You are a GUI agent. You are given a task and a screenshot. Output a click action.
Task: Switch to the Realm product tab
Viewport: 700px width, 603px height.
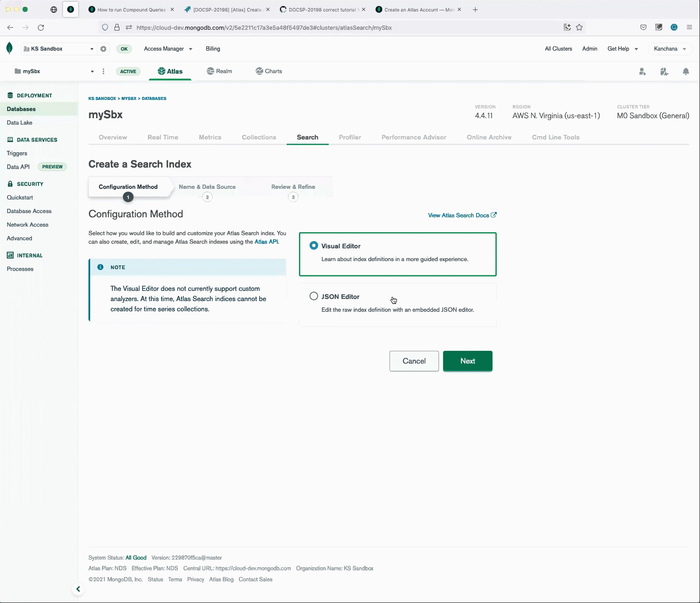(x=219, y=71)
